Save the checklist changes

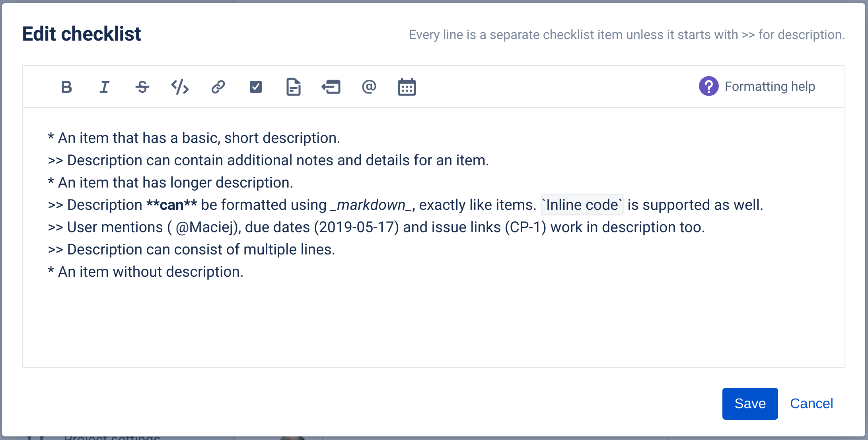tap(749, 403)
